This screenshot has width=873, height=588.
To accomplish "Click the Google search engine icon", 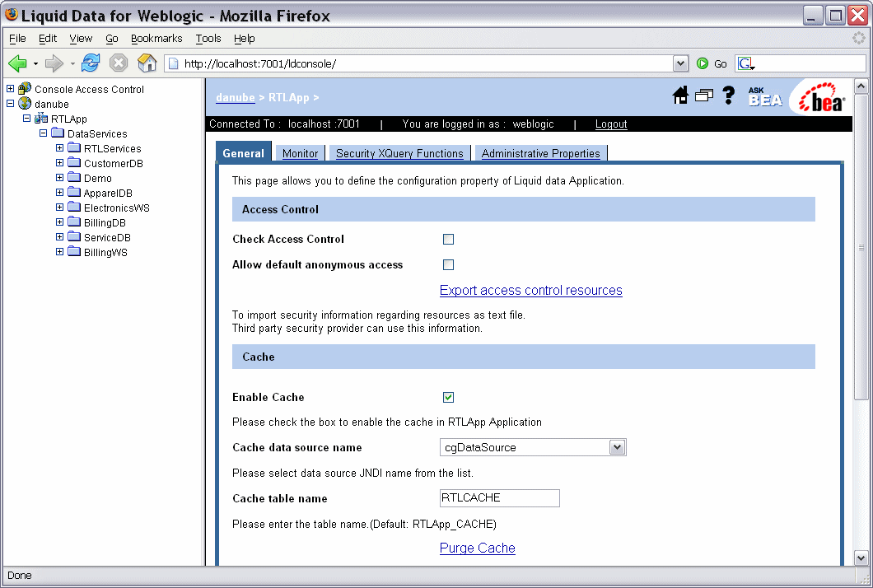I will tap(746, 63).
